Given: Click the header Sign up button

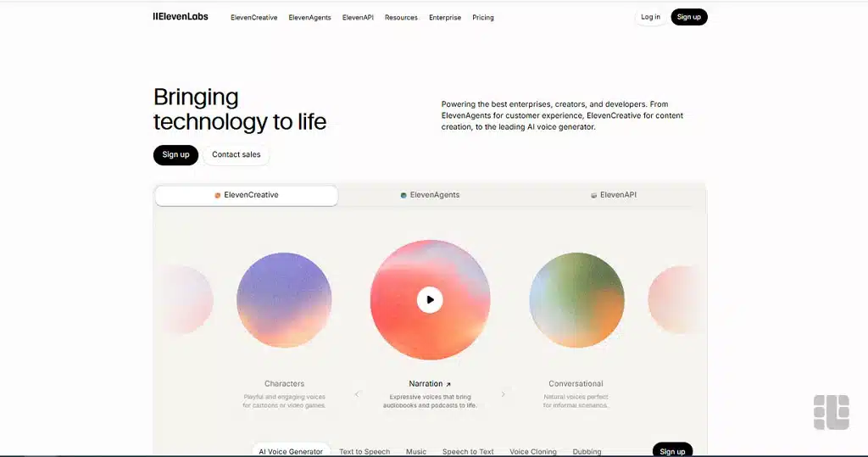Looking at the screenshot, I should pyautogui.click(x=688, y=17).
